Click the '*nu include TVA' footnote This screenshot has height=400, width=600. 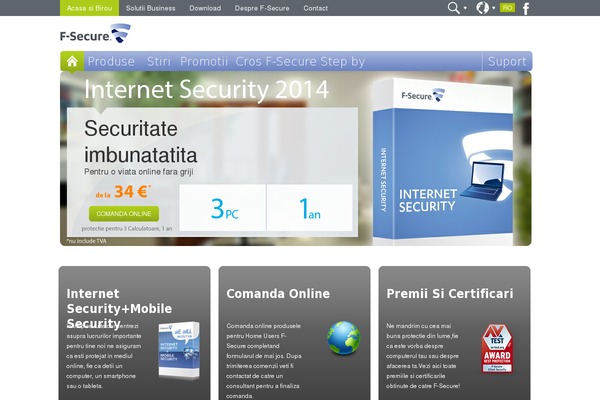[x=86, y=241]
